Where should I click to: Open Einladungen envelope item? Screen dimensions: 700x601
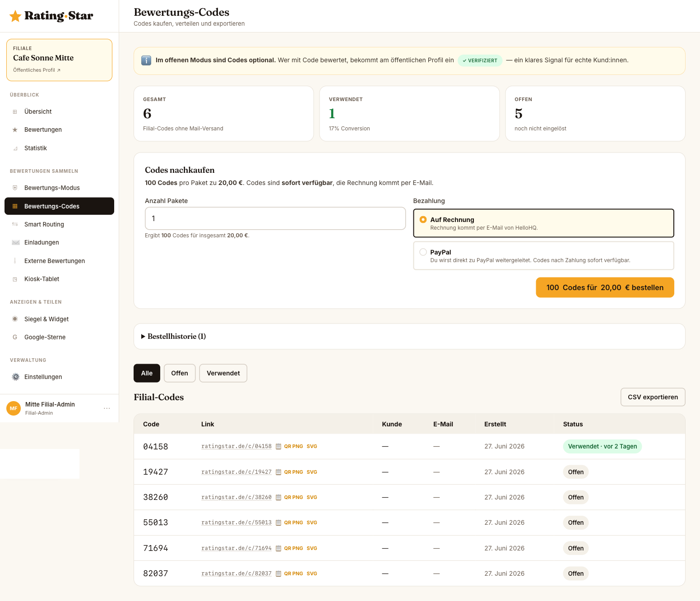click(59, 242)
